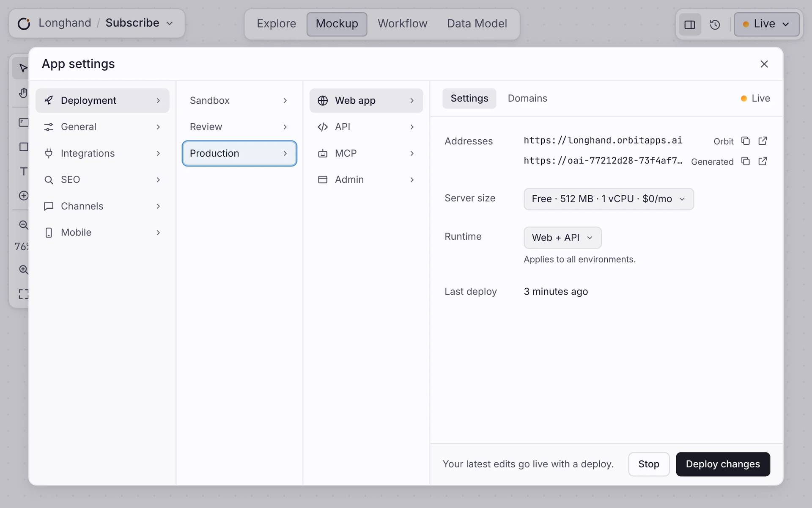
Task: Click the zoom in magnifier
Action: [x=24, y=270]
